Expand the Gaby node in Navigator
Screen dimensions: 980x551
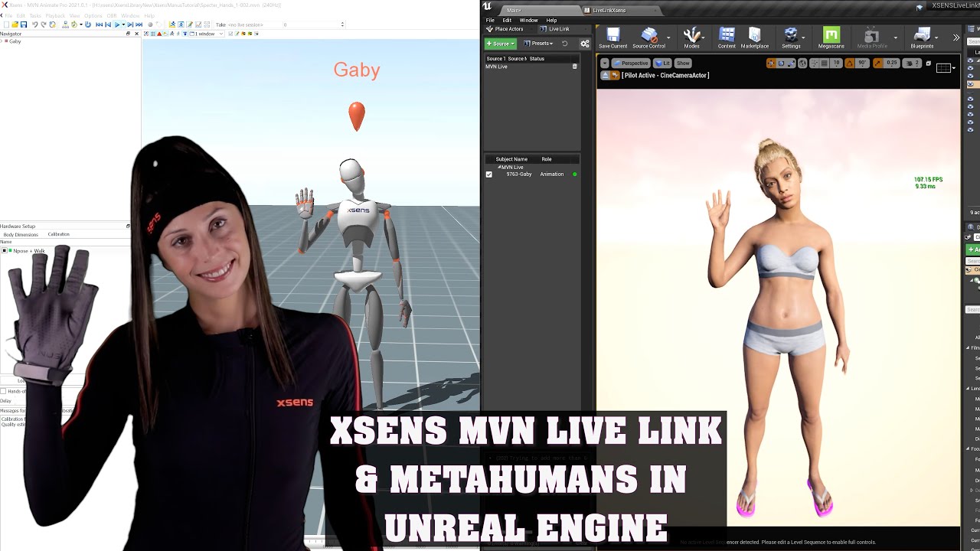pos(2,41)
